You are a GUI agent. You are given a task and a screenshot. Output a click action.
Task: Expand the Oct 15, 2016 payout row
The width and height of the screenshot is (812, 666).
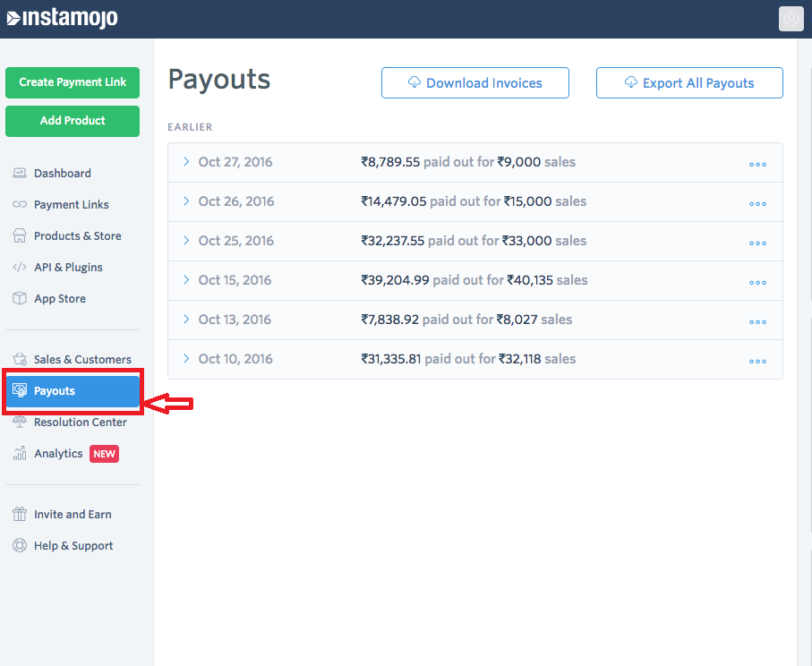186,279
